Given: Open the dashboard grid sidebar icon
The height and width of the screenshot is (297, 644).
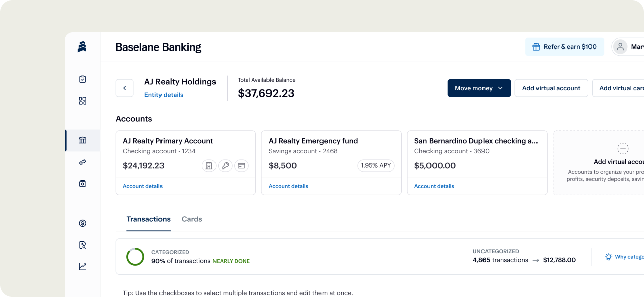Looking at the screenshot, I should click(x=83, y=101).
